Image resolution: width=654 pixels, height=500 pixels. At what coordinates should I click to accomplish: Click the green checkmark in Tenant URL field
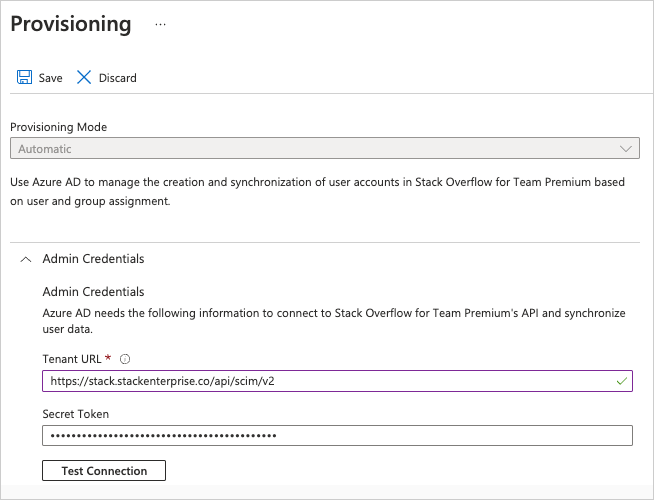click(622, 381)
